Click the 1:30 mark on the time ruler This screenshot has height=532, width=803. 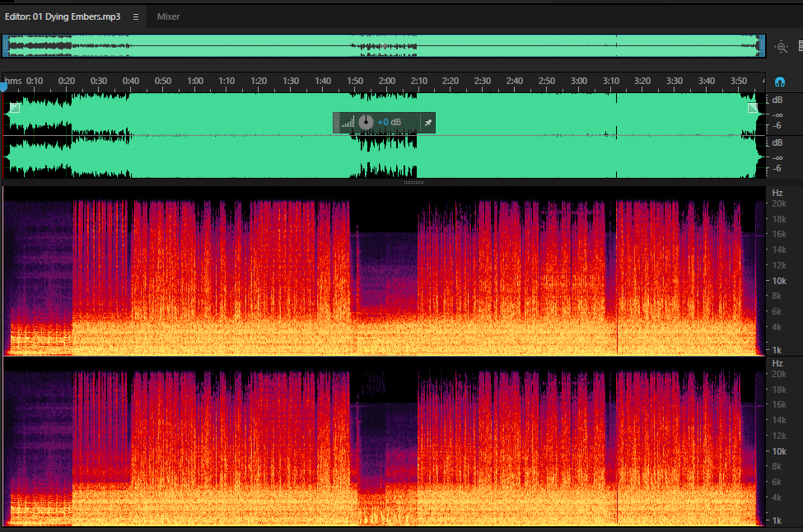[x=291, y=81]
